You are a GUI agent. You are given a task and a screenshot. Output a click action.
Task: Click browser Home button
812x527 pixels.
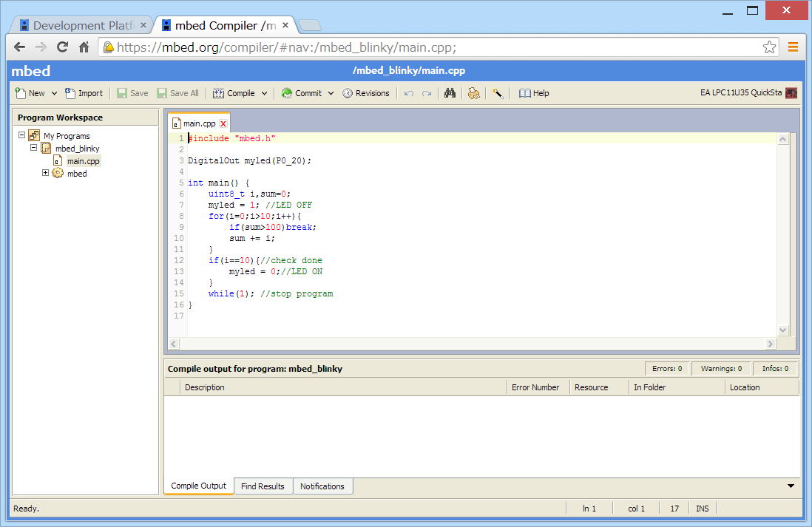click(x=84, y=47)
